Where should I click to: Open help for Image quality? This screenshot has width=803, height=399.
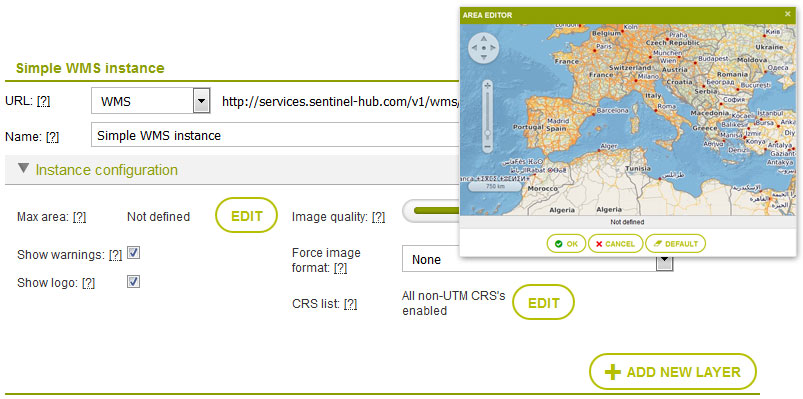click(x=378, y=217)
